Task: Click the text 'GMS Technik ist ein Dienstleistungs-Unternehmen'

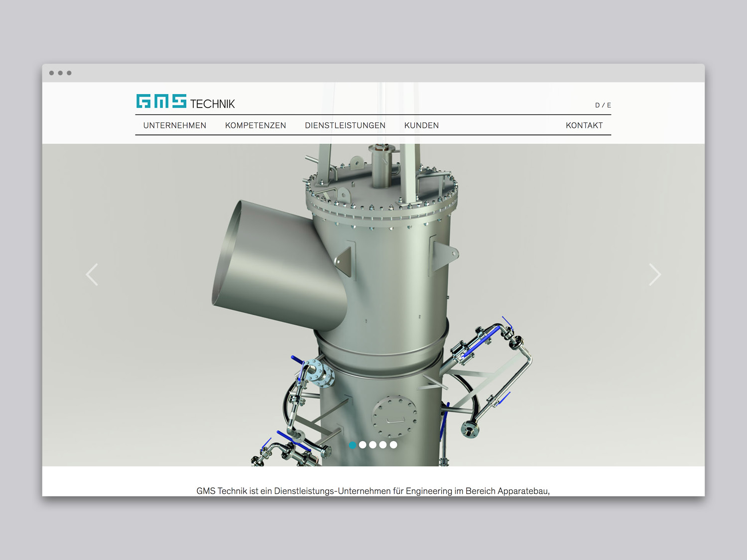Action: click(x=293, y=491)
